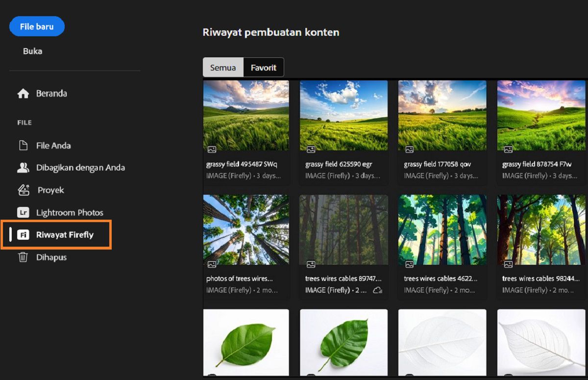Create a new file with File baru

[37, 26]
